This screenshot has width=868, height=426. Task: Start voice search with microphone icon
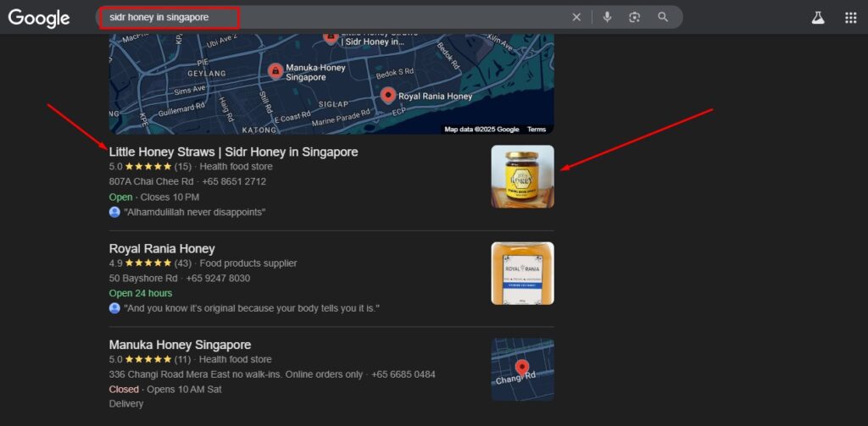point(607,17)
